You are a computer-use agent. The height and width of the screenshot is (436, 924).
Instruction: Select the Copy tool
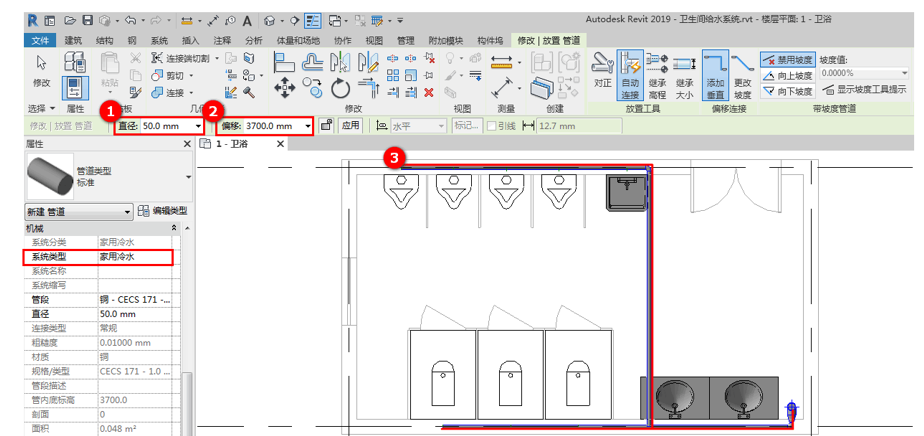(313, 88)
